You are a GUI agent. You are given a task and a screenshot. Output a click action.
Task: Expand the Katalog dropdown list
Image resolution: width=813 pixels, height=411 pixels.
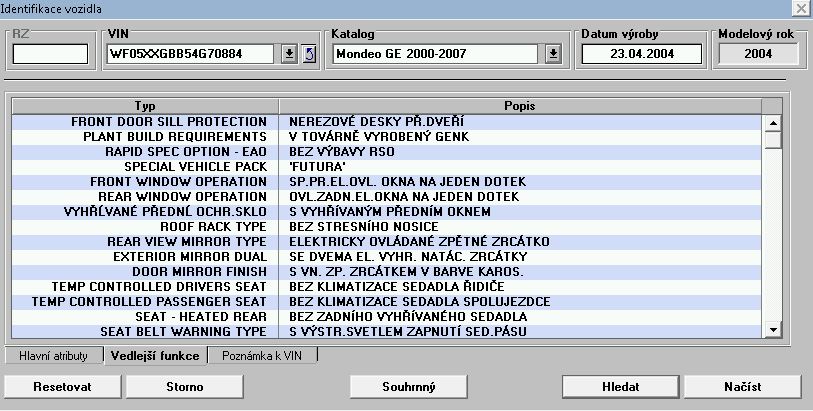pos(553,54)
